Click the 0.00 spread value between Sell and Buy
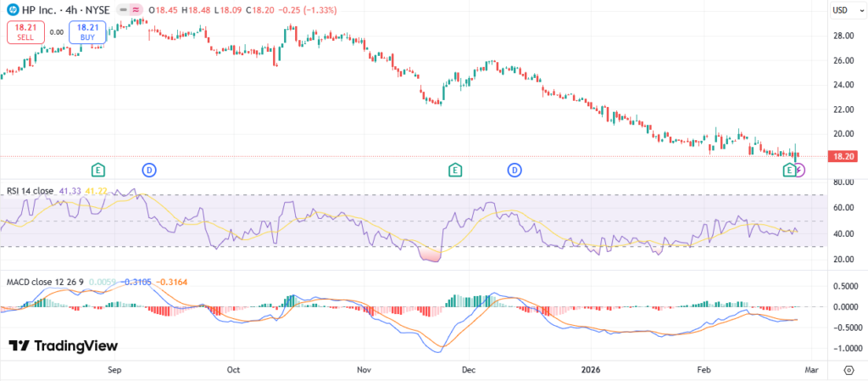868x381 pixels. [57, 32]
